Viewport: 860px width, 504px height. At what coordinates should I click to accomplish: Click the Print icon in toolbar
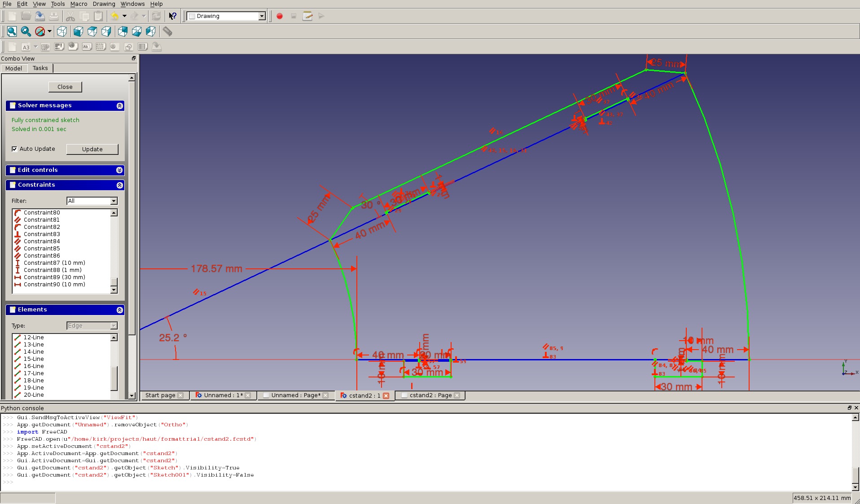[54, 16]
